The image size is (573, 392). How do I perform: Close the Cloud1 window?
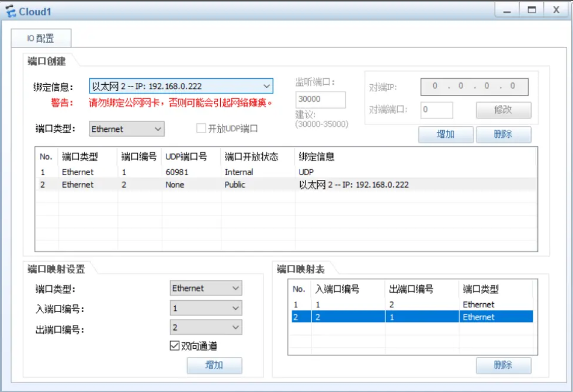click(x=556, y=10)
